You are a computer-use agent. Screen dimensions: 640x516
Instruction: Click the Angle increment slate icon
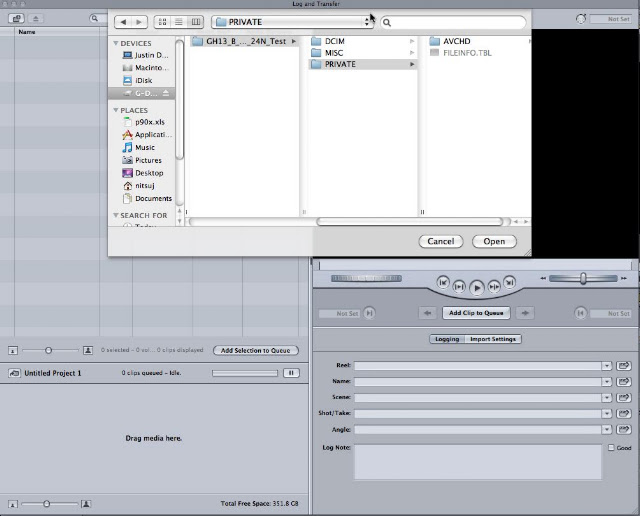(624, 429)
